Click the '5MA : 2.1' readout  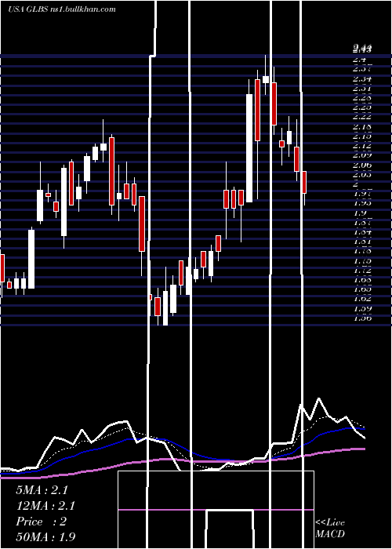(42, 490)
